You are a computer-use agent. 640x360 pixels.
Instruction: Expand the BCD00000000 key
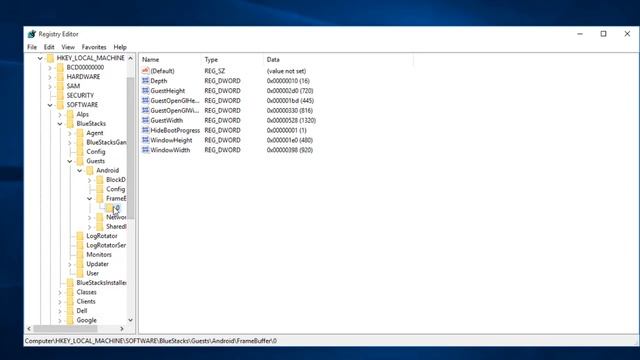[50, 68]
